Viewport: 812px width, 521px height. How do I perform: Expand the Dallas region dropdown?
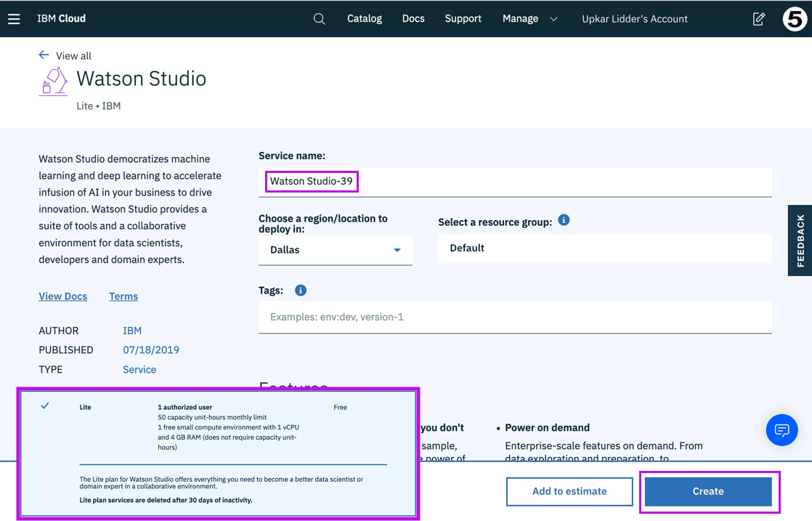coord(336,250)
